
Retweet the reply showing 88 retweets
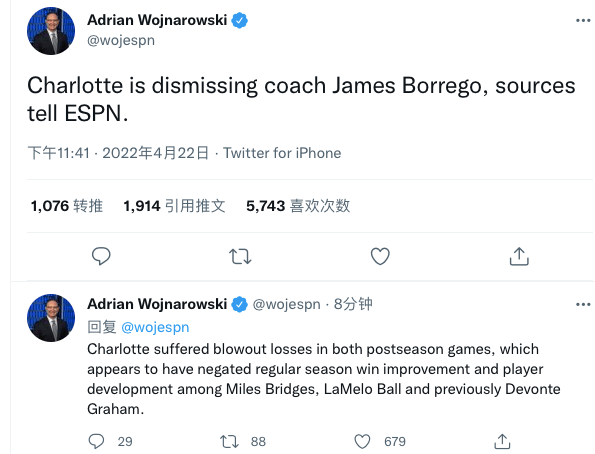click(230, 441)
